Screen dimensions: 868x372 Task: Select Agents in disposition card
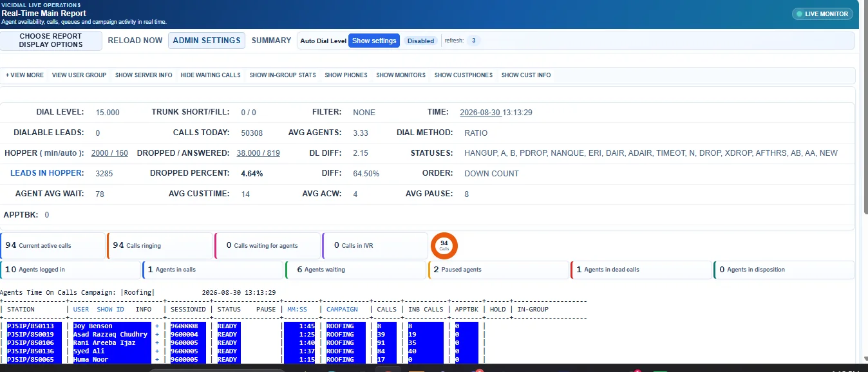[x=784, y=270]
